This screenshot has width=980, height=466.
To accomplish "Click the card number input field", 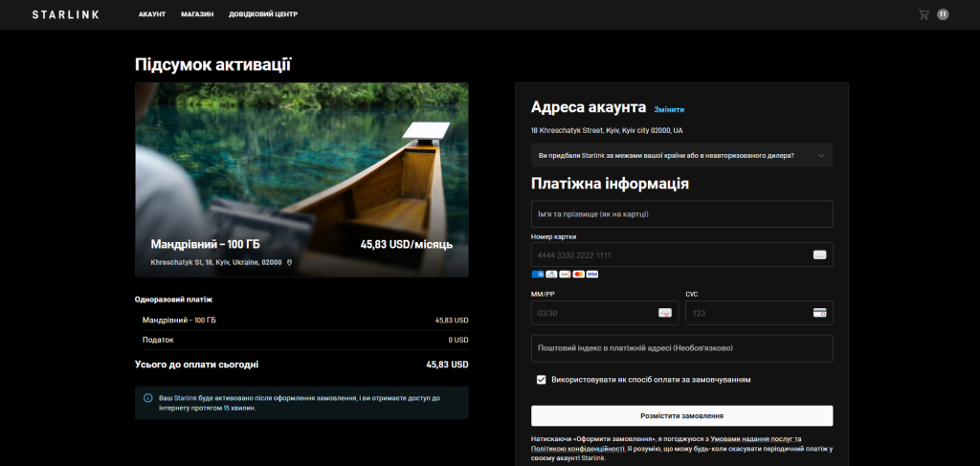I will point(681,255).
